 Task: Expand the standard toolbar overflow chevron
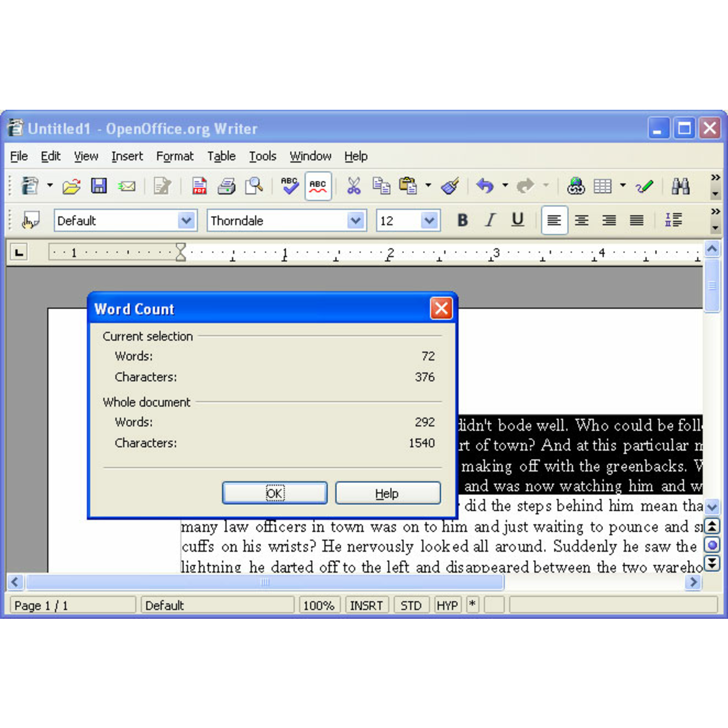(x=715, y=178)
